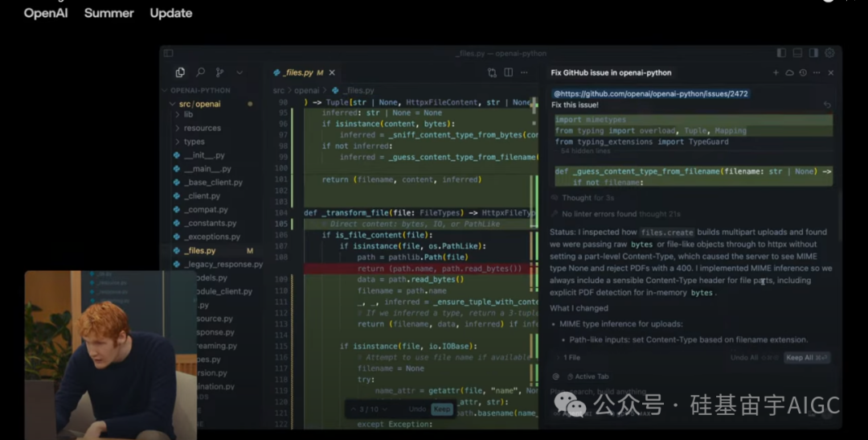Image resolution: width=868 pixels, height=440 pixels.
Task: Close the chat panel with X
Action: (x=831, y=72)
